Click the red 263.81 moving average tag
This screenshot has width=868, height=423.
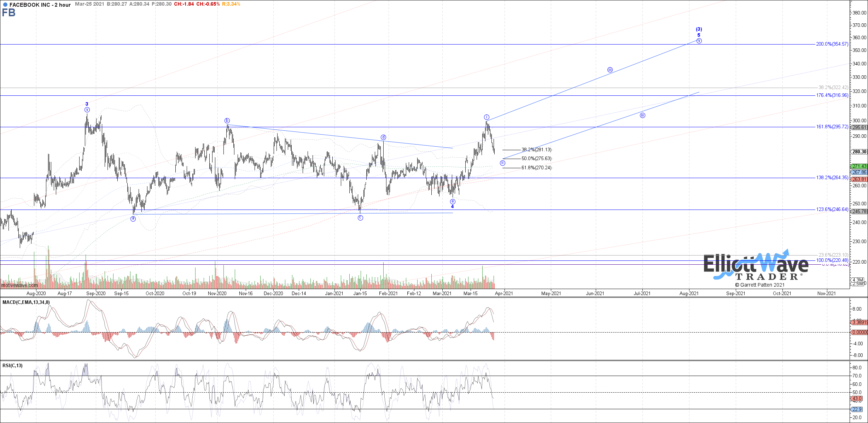coord(859,179)
